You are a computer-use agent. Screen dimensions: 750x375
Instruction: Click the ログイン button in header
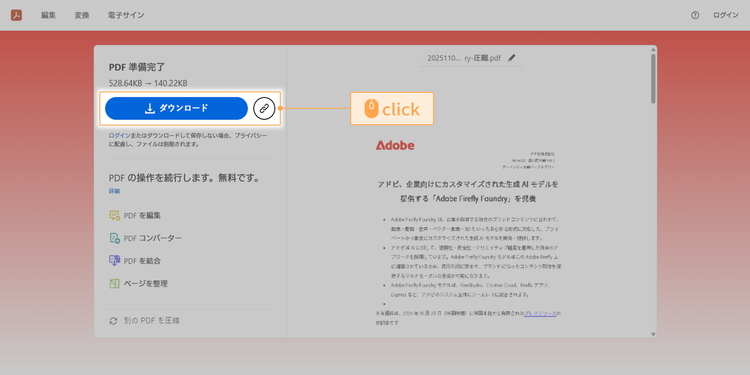pyautogui.click(x=726, y=15)
